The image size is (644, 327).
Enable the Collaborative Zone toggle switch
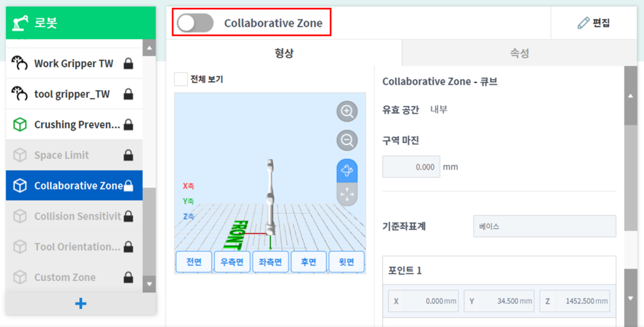coord(195,23)
